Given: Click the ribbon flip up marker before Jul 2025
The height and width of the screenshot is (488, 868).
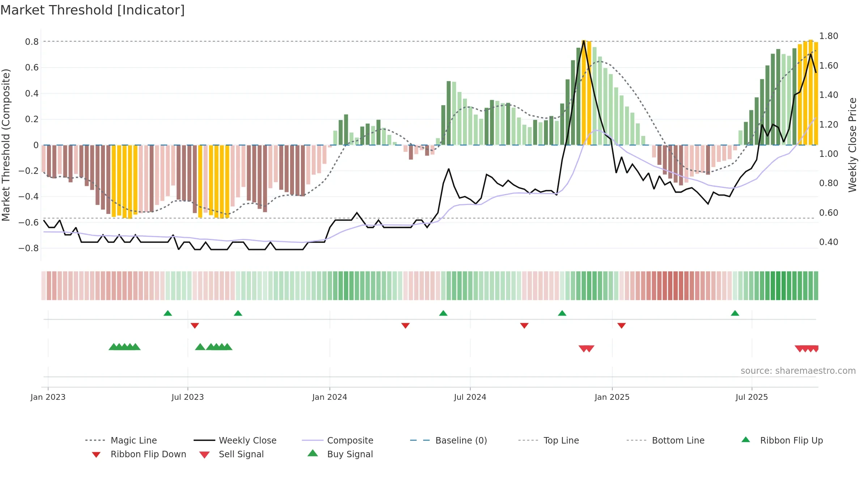Looking at the screenshot, I should click(735, 313).
